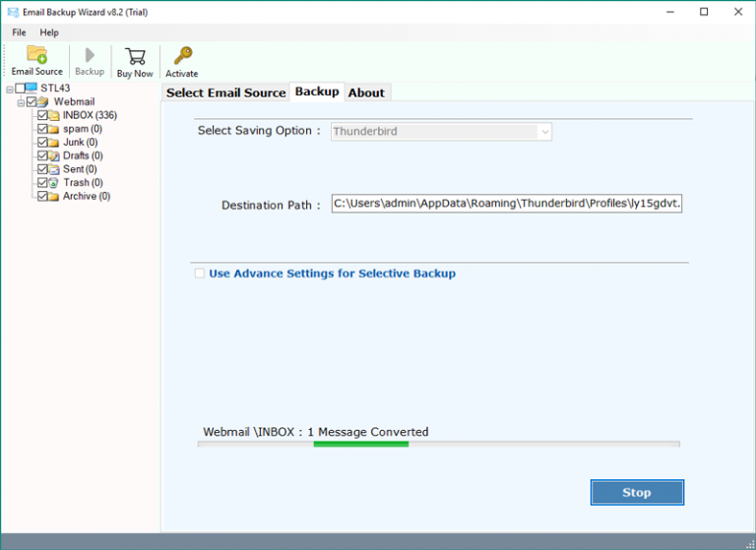Click the Activate key icon
This screenshot has width=756, height=550.
click(183, 56)
